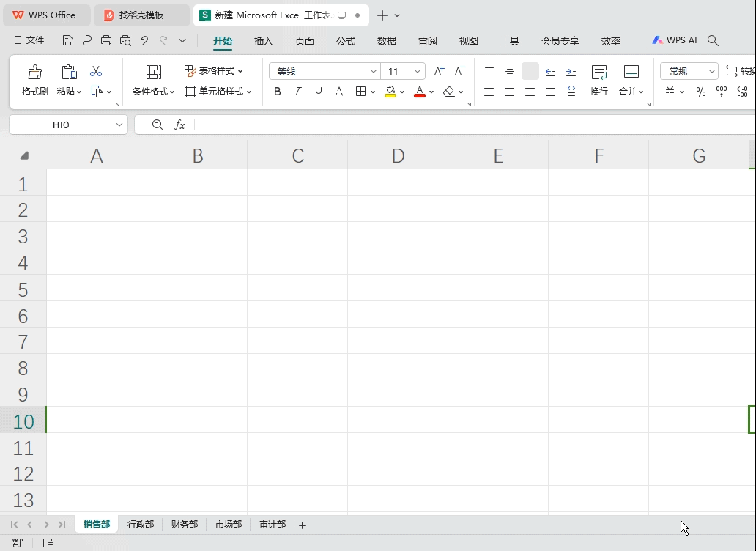Apply thousands separator format

coord(722,91)
